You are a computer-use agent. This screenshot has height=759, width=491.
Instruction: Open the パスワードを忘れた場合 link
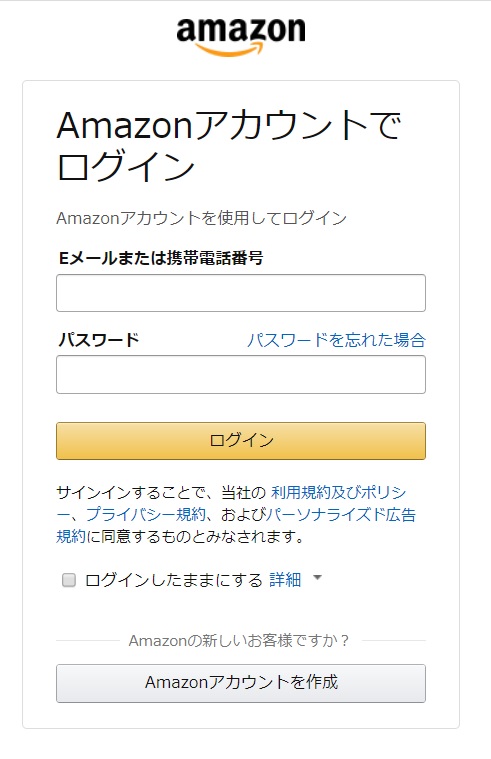click(336, 340)
